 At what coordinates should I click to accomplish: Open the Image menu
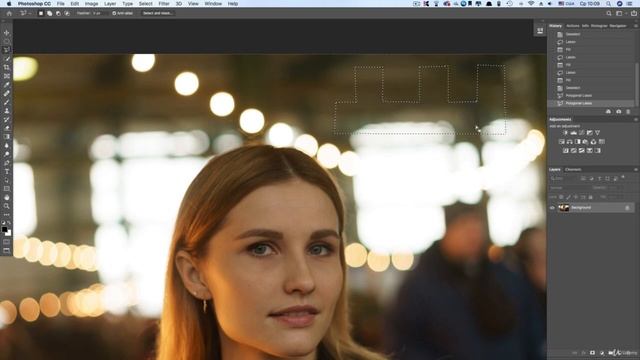(91, 4)
